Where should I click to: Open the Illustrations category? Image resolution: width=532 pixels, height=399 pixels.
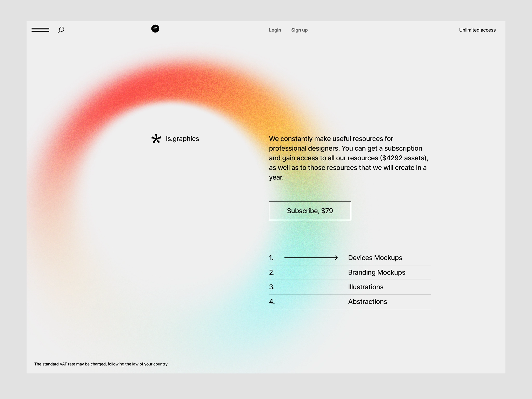pyautogui.click(x=365, y=287)
